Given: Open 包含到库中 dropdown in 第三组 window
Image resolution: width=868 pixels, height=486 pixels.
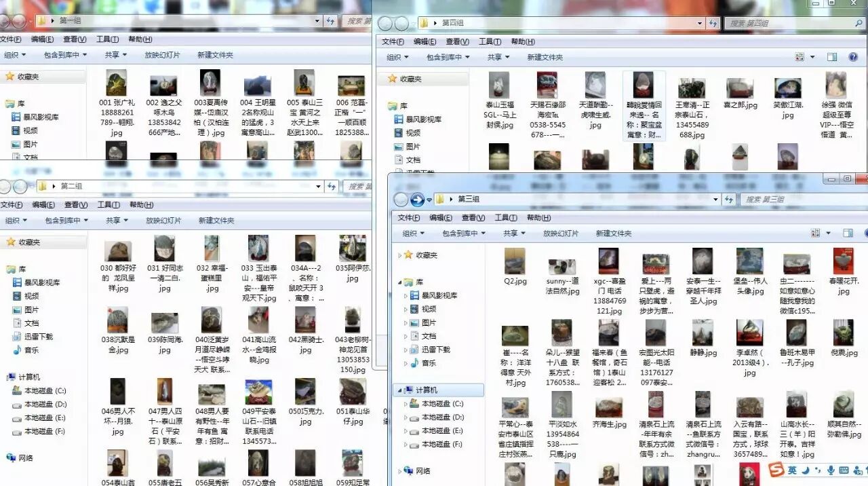Looking at the screenshot, I should click(x=464, y=233).
